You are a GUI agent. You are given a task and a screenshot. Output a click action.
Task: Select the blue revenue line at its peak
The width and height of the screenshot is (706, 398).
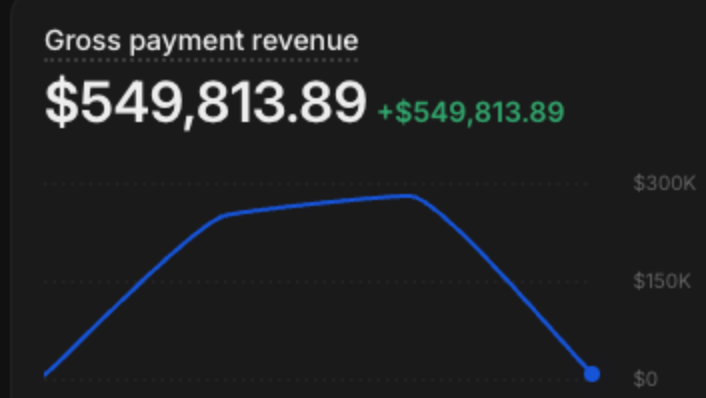click(408, 196)
